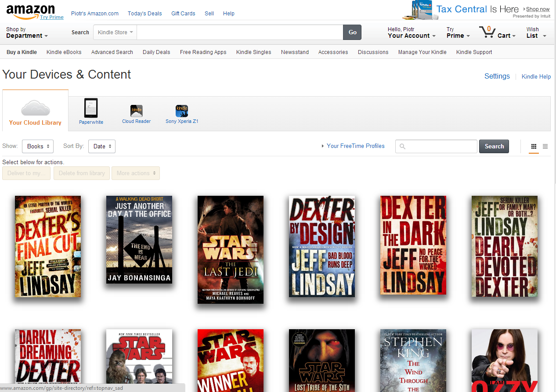Viewport: 556px width, 392px height.
Task: Select Dexter in the Dark book cover
Action: [413, 245]
